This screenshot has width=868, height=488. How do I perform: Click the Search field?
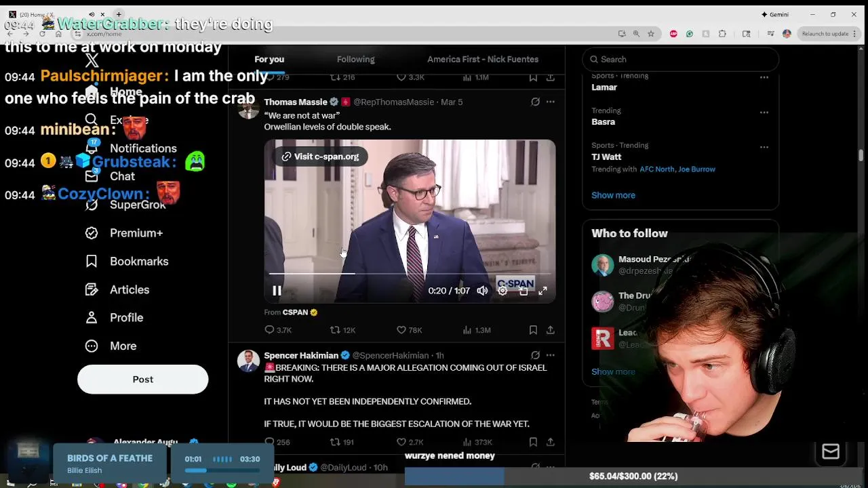(680, 59)
